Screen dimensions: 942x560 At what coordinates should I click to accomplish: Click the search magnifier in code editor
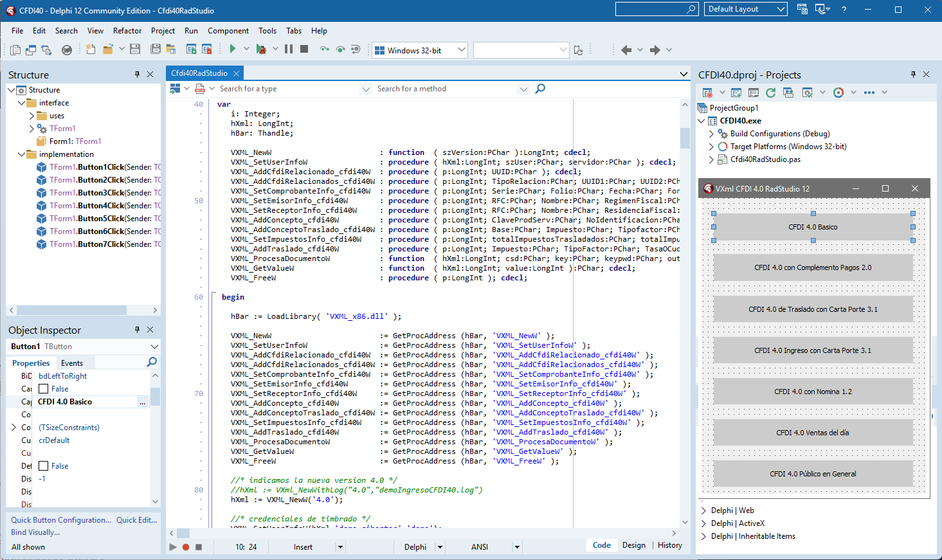[540, 89]
